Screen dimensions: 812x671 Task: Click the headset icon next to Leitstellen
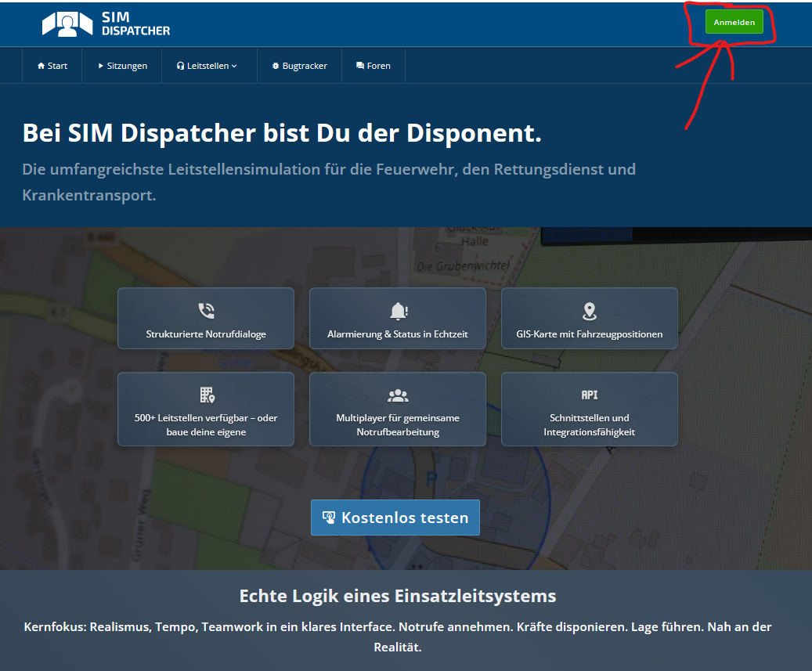[x=181, y=67]
